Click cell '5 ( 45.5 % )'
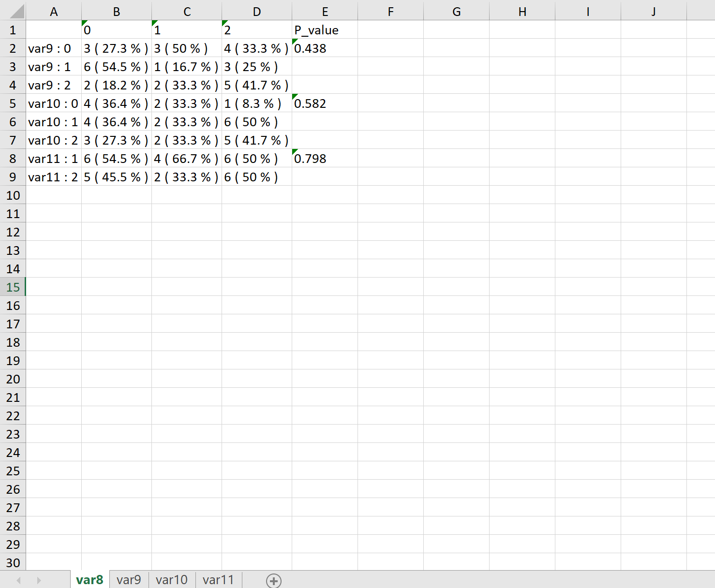This screenshot has width=715, height=588. [117, 177]
